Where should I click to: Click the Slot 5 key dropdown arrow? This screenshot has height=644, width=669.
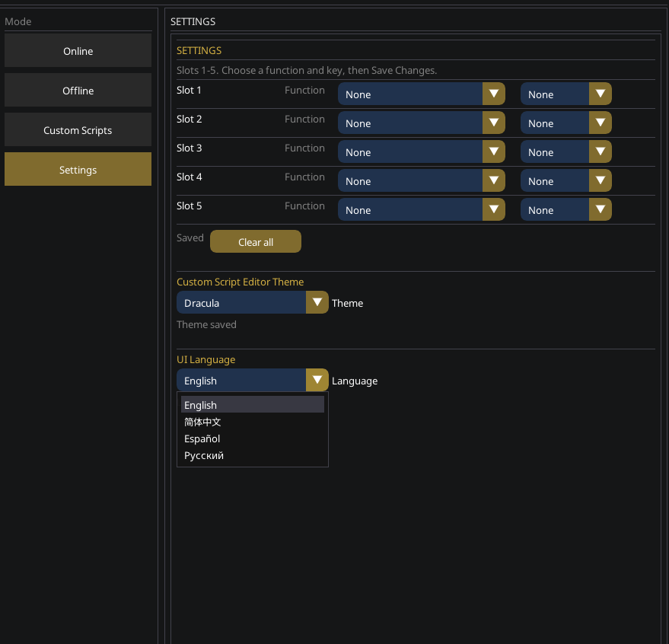(x=600, y=209)
